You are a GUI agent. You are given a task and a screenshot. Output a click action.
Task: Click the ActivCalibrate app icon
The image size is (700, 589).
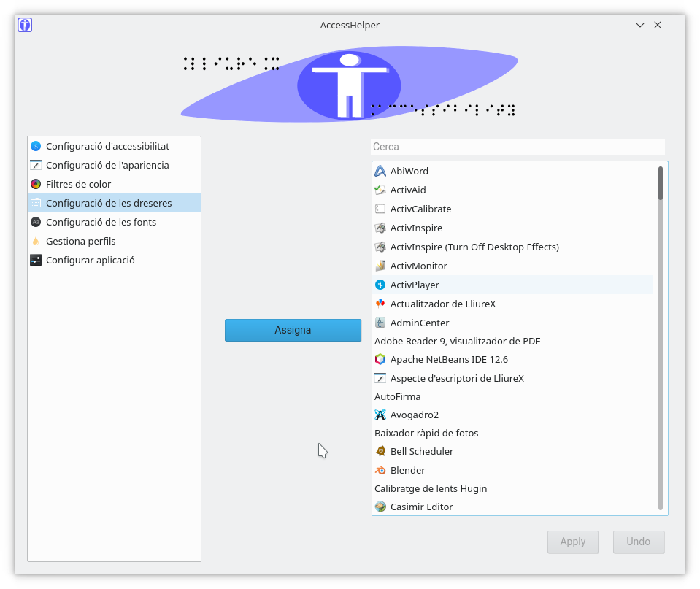click(380, 209)
